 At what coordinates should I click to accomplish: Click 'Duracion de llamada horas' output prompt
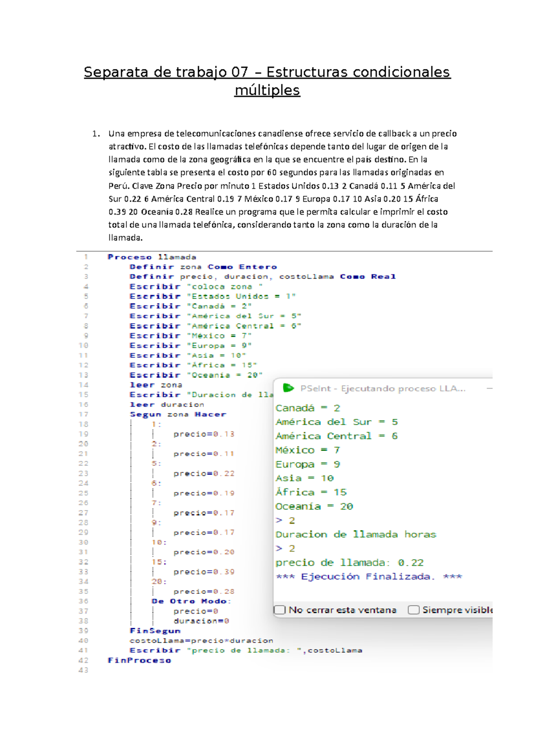tap(356, 534)
